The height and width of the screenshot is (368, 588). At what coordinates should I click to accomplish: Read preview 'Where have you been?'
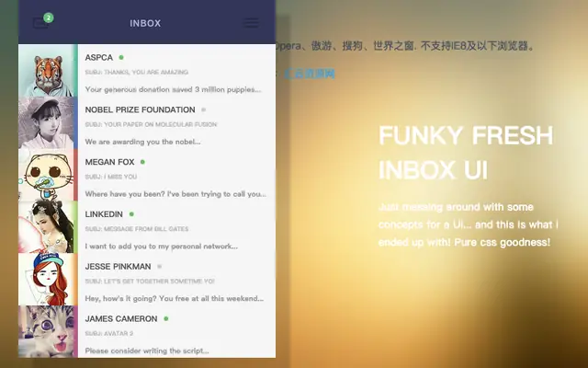(x=175, y=194)
